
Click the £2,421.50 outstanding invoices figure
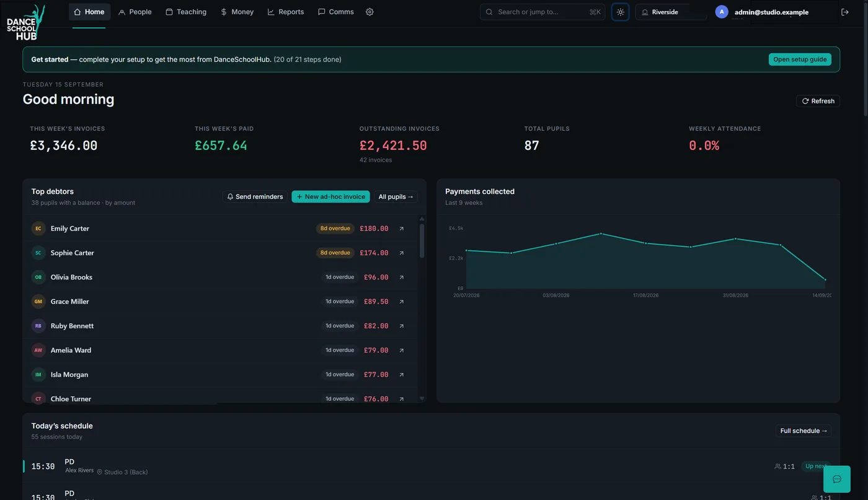(x=393, y=146)
